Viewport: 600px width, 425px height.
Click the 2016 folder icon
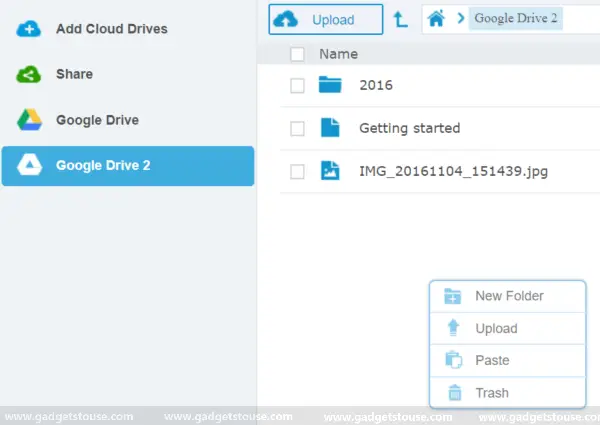[x=330, y=85]
